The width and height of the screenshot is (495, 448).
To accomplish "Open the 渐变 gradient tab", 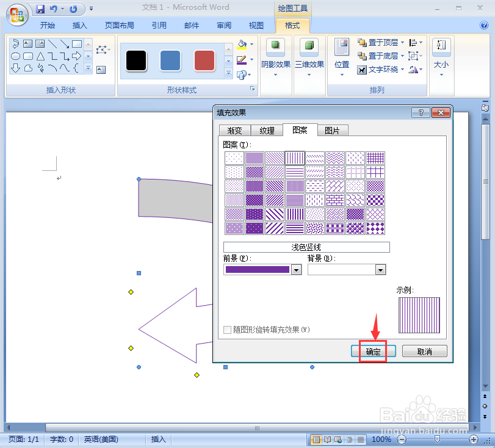I will (x=234, y=131).
